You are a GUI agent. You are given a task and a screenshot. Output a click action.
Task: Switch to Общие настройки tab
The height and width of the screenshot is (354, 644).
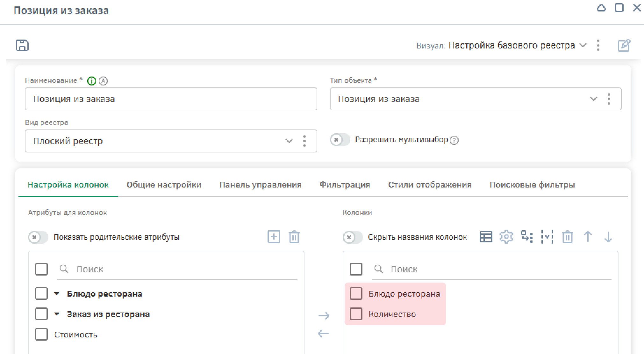(x=164, y=185)
